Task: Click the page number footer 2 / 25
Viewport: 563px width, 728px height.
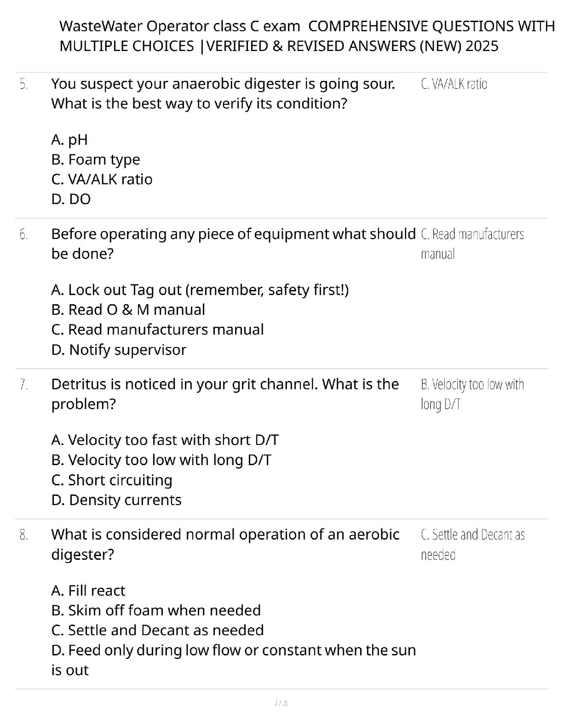Action: [x=281, y=703]
